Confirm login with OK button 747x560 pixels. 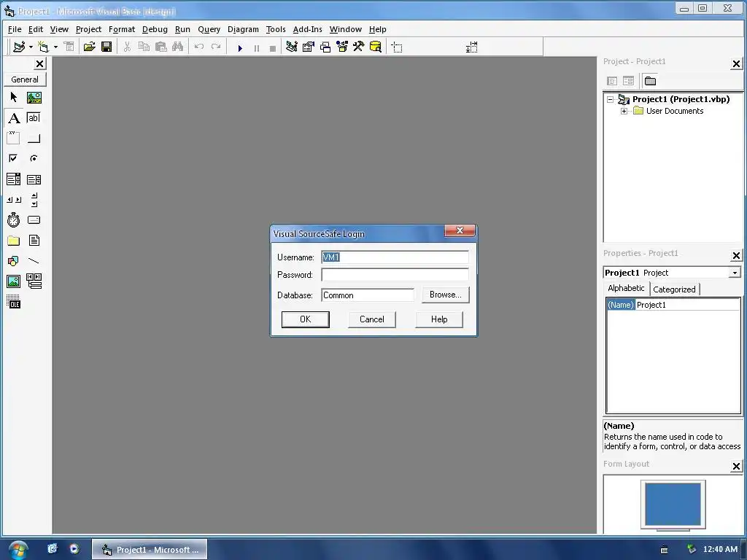coord(306,319)
